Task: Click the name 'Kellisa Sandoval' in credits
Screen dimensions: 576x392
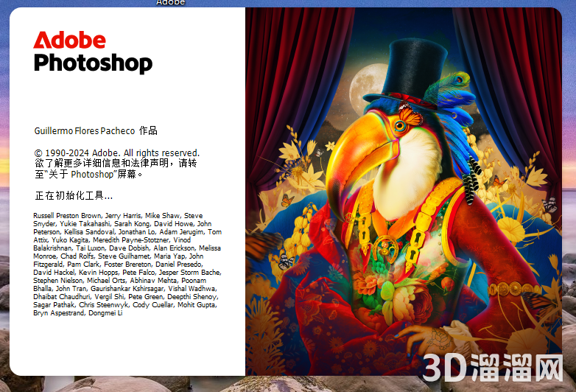Action: pos(89,232)
